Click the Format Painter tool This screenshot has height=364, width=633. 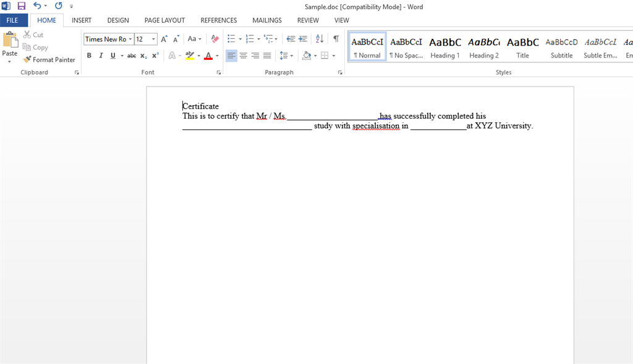click(49, 59)
